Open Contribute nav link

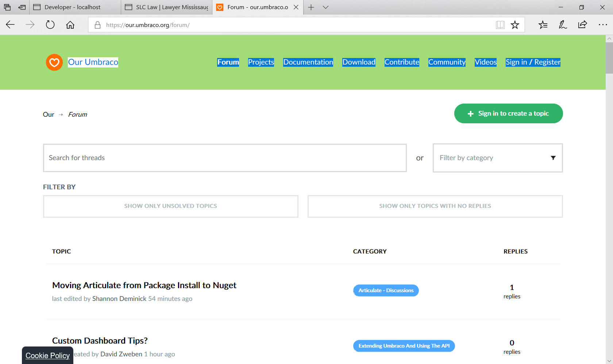click(402, 62)
